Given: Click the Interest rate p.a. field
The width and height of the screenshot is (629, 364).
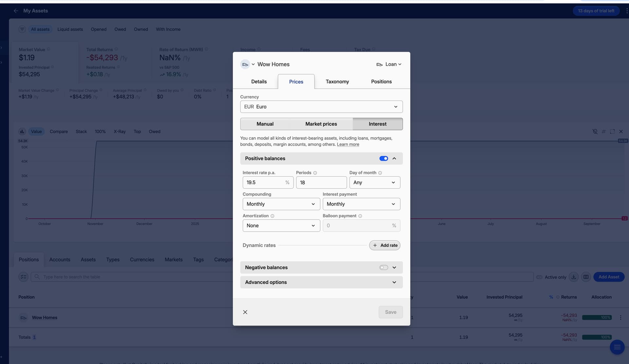Looking at the screenshot, I should pyautogui.click(x=264, y=182).
